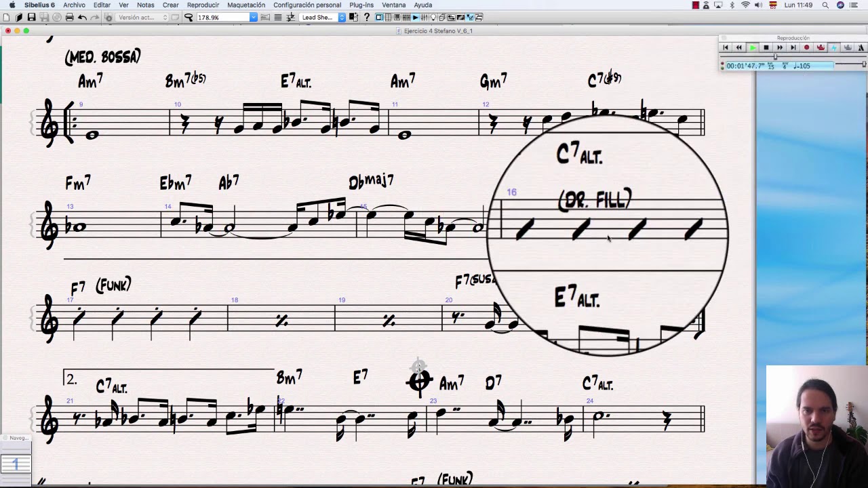Toggle the metronome click button
This screenshot has height=488, width=868.
click(861, 47)
